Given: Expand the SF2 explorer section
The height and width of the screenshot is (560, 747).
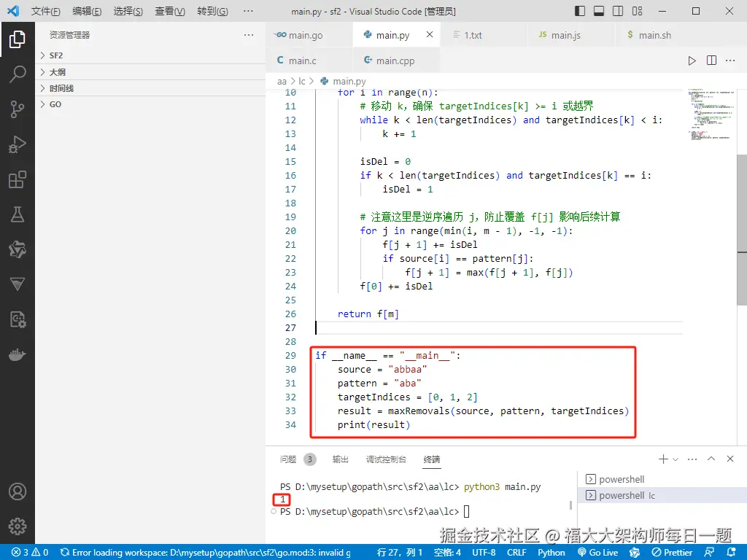Looking at the screenshot, I should pyautogui.click(x=150, y=55).
